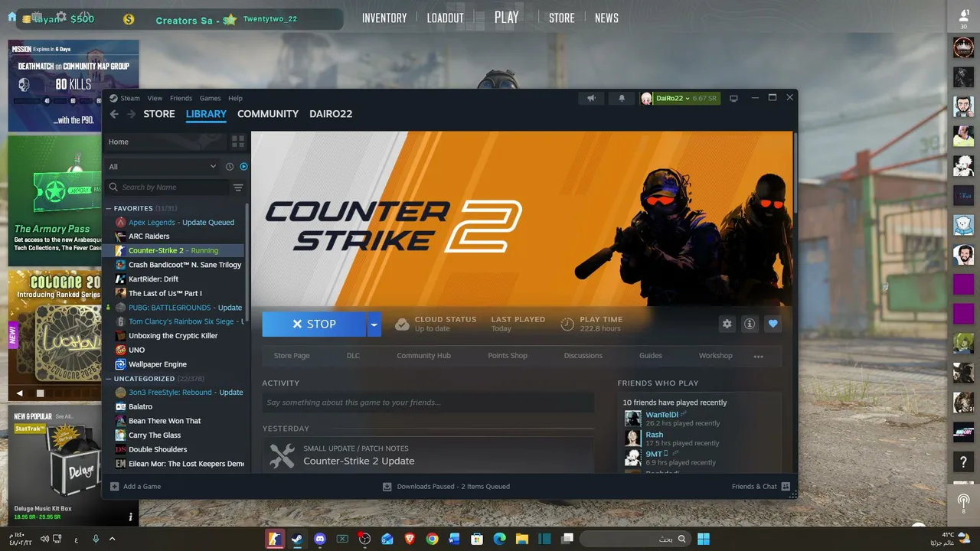Toggle microphone in the system tray
Screen dimensions: 980x551
[96, 539]
